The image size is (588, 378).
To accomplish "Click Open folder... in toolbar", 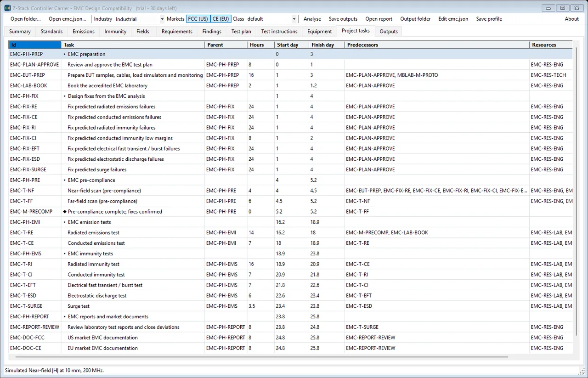I will click(26, 19).
